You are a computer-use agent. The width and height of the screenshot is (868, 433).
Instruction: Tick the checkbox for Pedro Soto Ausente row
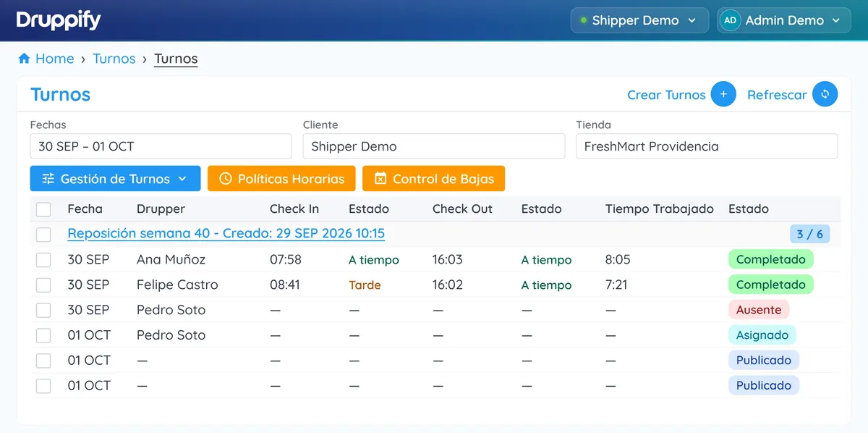[43, 310]
